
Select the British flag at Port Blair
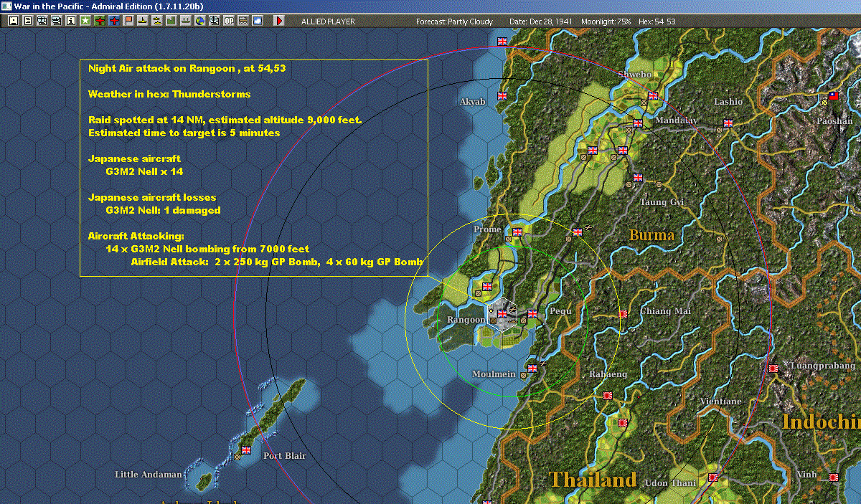point(246,450)
